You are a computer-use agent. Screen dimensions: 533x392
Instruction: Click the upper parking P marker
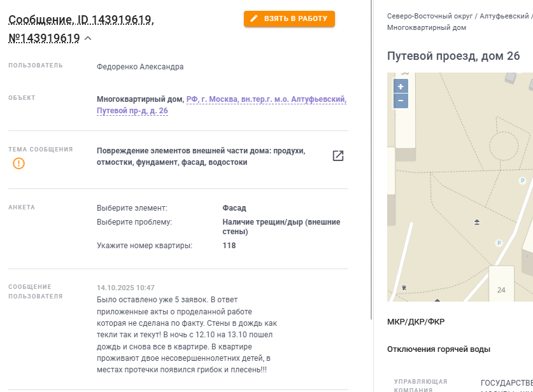523,181
